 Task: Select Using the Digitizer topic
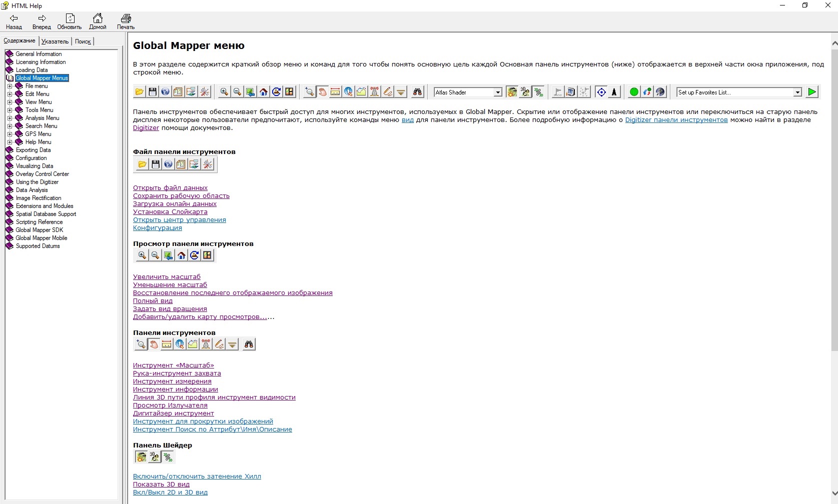[37, 182]
